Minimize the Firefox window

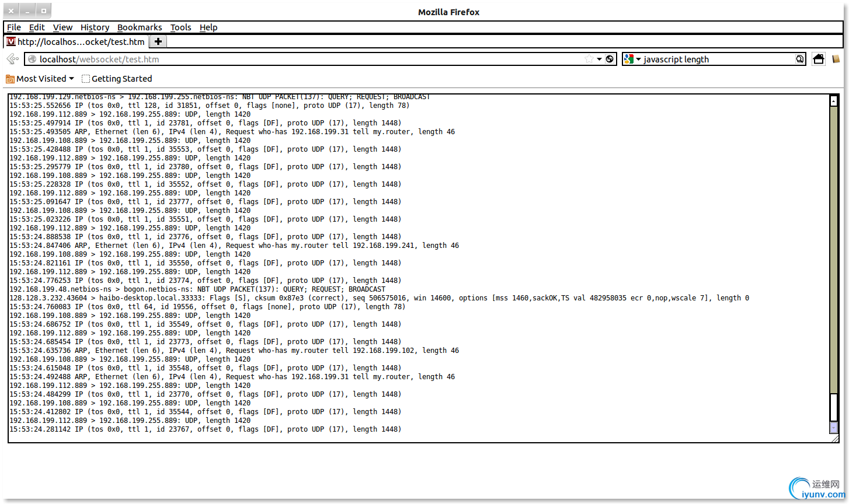[27, 10]
